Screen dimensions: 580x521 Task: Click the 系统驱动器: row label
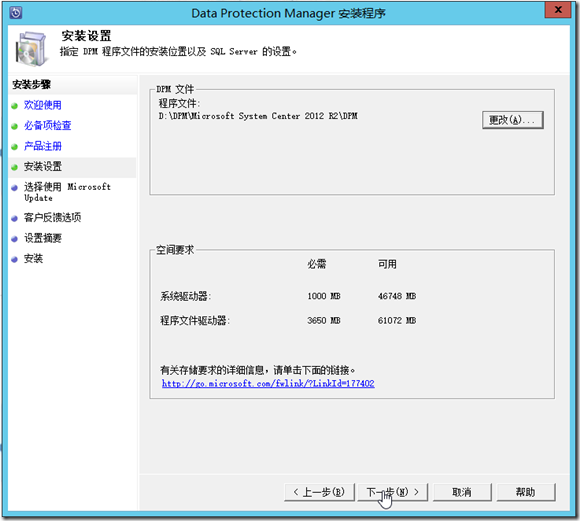click(x=185, y=296)
